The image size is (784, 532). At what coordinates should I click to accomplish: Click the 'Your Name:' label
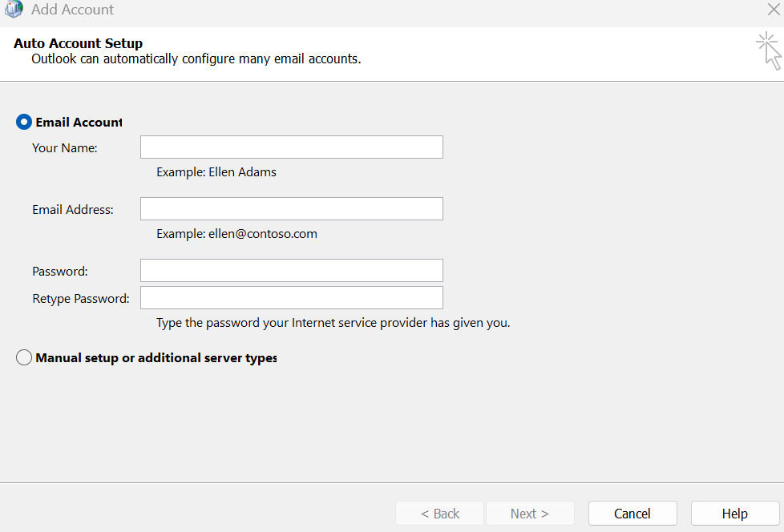(64, 148)
